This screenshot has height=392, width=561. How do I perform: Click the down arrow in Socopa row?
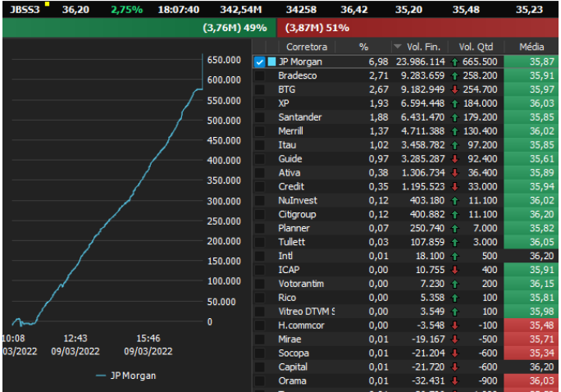point(454,353)
